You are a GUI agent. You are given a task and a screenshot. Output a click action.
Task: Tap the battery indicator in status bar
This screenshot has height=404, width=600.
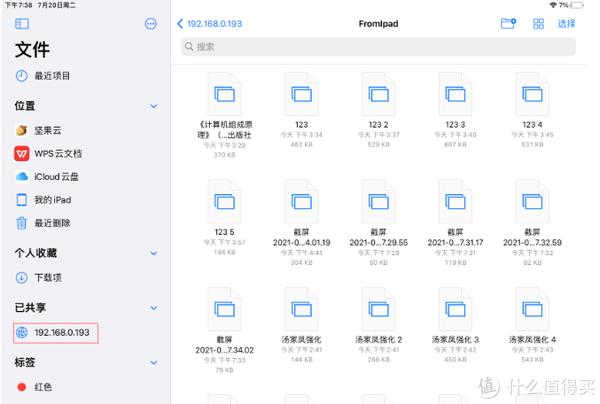577,5
